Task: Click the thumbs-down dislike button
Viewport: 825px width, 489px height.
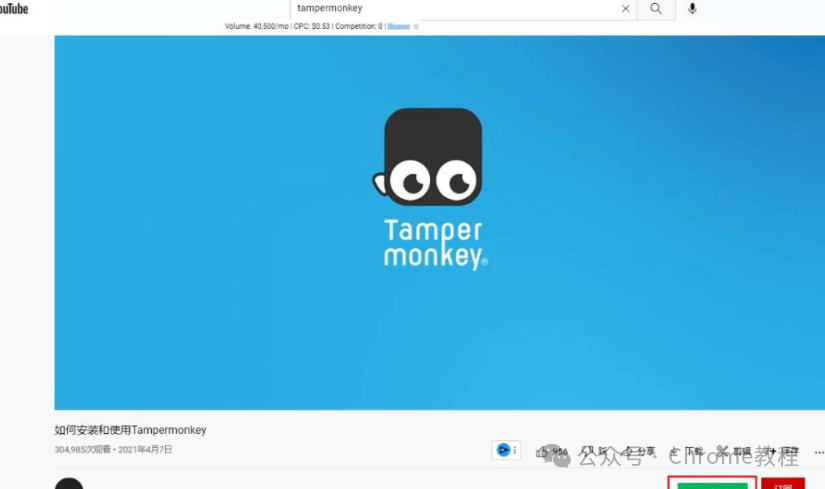Action: [x=593, y=451]
